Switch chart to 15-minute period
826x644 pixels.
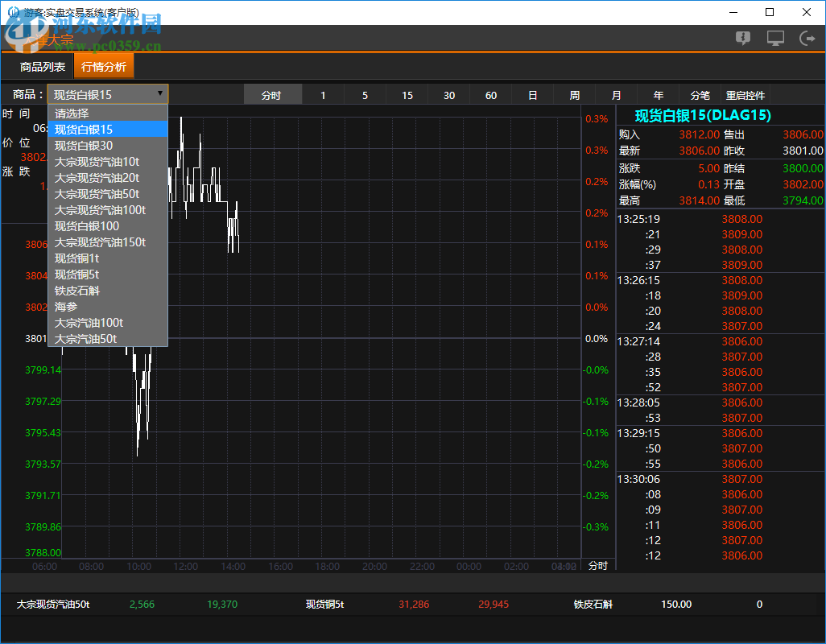pos(407,95)
